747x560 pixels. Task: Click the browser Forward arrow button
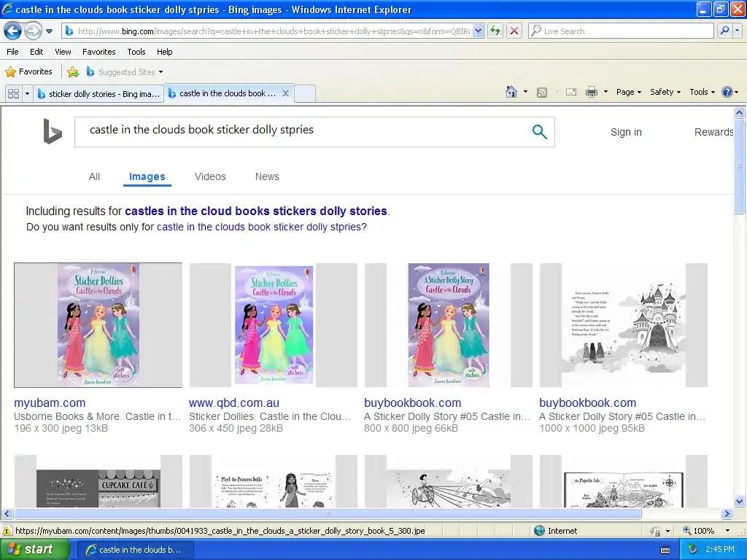(33, 31)
